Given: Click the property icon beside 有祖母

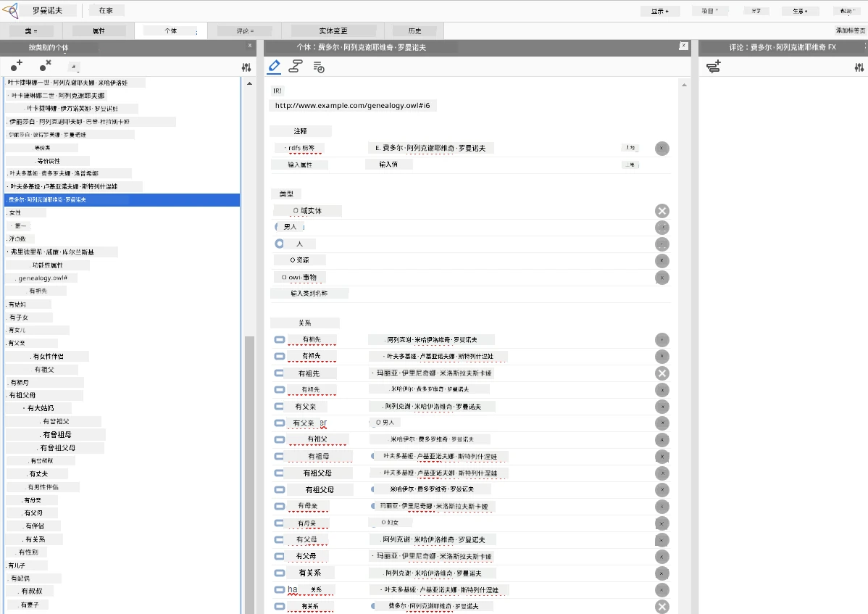Looking at the screenshot, I should tap(280, 456).
